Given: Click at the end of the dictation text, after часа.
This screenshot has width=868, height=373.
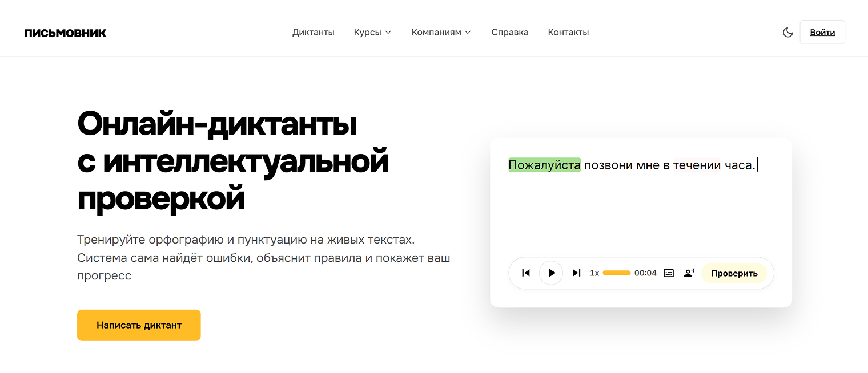Looking at the screenshot, I should point(757,165).
